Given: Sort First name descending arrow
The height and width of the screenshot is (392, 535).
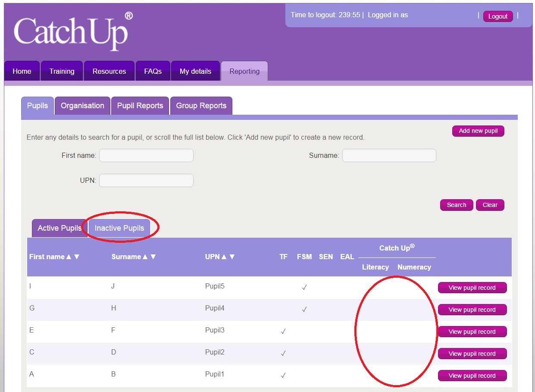Looking at the screenshot, I should click(77, 257).
